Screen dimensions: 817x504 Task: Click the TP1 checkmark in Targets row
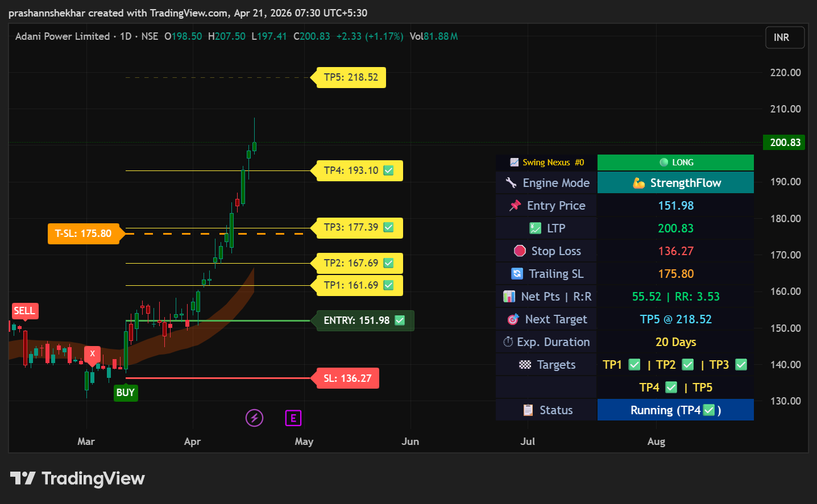(x=634, y=364)
